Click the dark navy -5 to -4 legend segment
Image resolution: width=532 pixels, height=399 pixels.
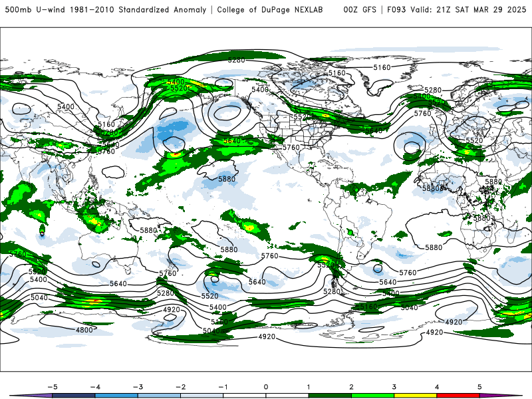[x=74, y=396]
